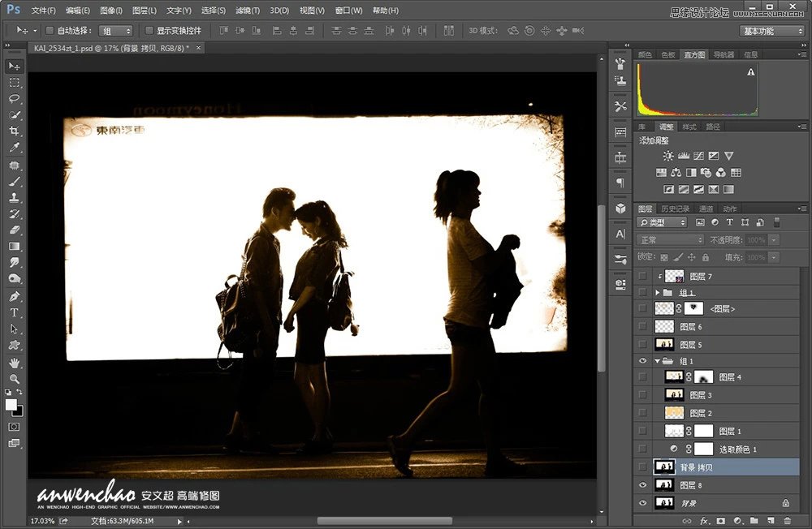The image size is (812, 529).
Task: Select the Move tool in toolbox
Action: [14, 67]
